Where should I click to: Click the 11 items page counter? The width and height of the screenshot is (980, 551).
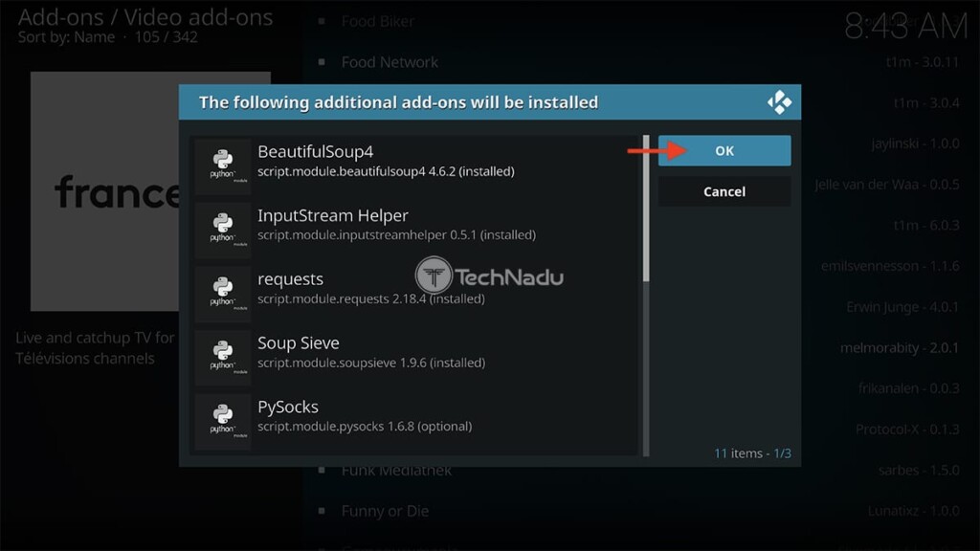[x=752, y=452]
